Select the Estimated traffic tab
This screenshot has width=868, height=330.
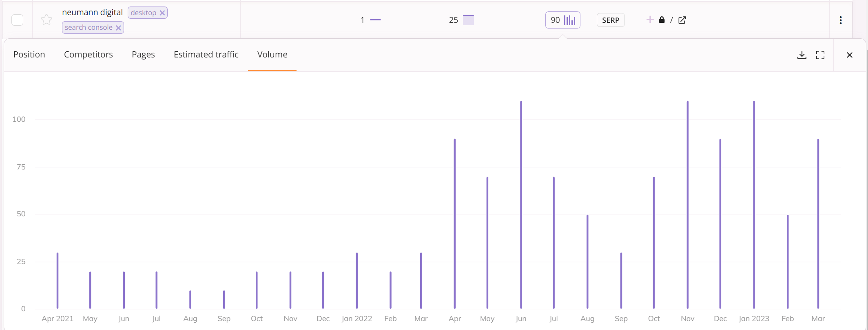(x=206, y=55)
